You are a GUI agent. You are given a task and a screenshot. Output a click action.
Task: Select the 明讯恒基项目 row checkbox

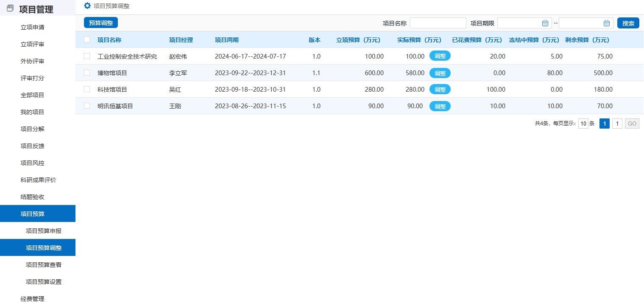tap(87, 106)
